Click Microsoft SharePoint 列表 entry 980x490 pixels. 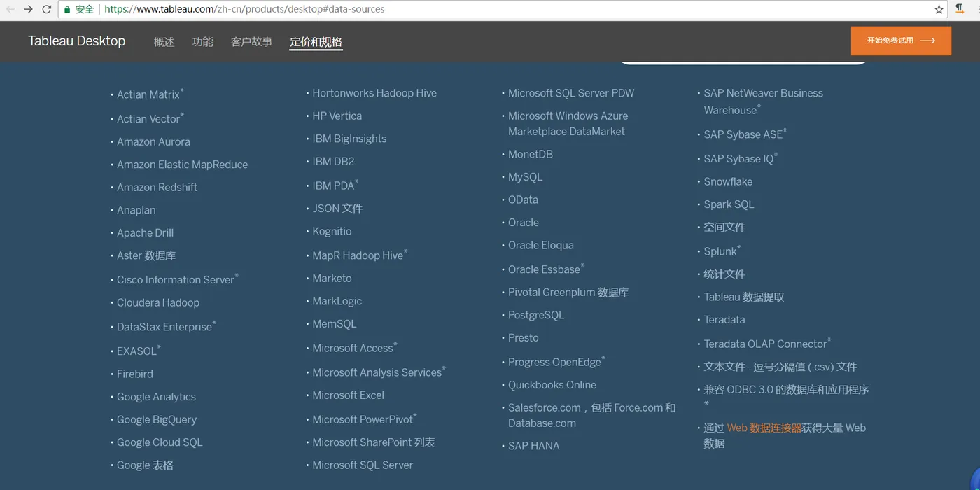coord(374,442)
